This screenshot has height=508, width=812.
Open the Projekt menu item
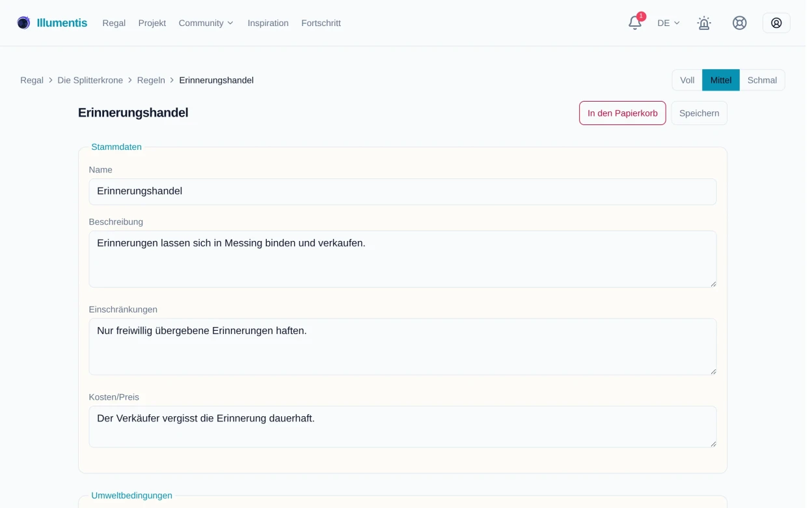click(152, 23)
